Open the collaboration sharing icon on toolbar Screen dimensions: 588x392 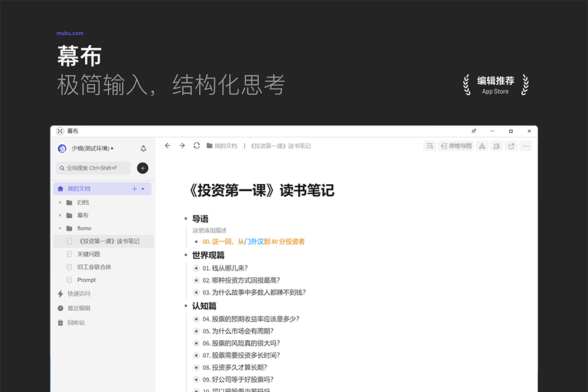point(482,146)
